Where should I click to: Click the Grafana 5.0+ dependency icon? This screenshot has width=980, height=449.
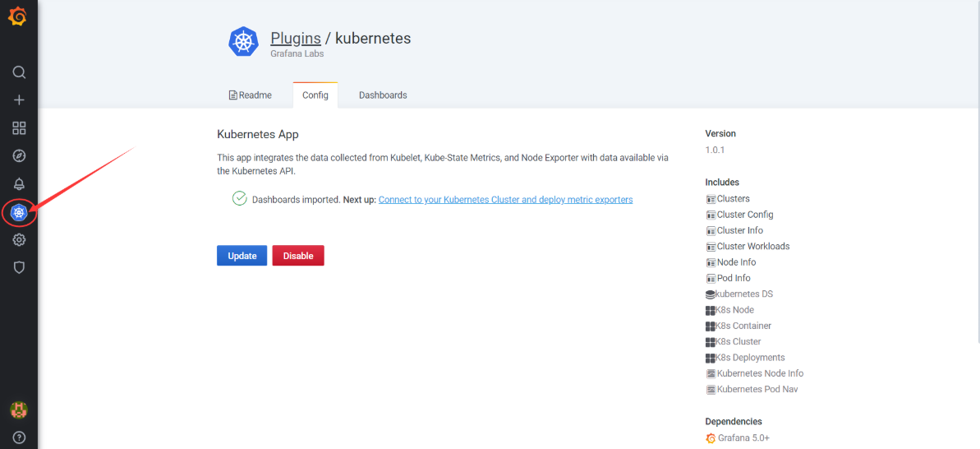pyautogui.click(x=711, y=437)
